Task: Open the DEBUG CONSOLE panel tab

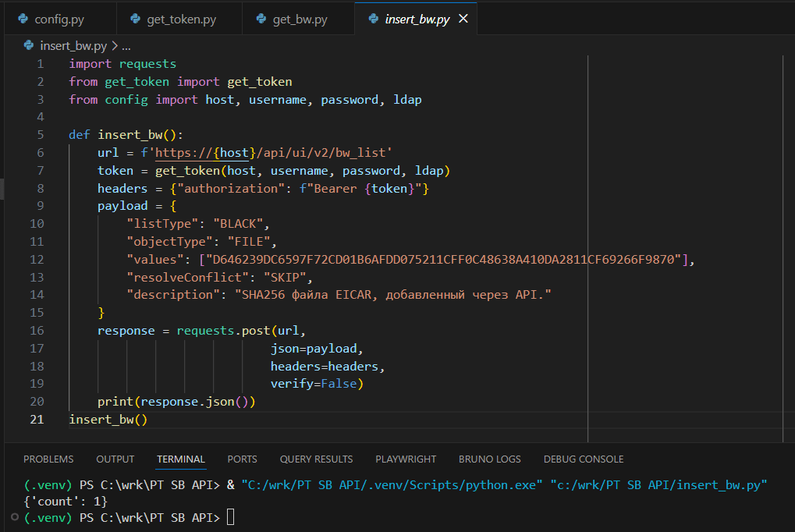Action: [583, 459]
